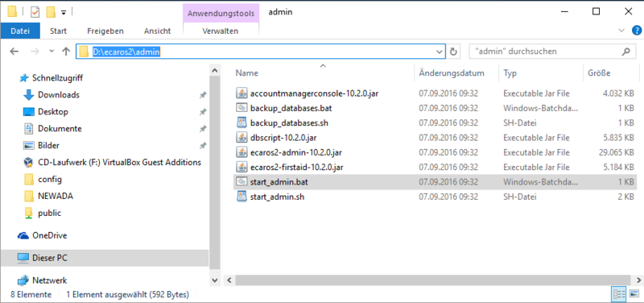Open the Datei menu
The image size is (644, 303).
(21, 31)
